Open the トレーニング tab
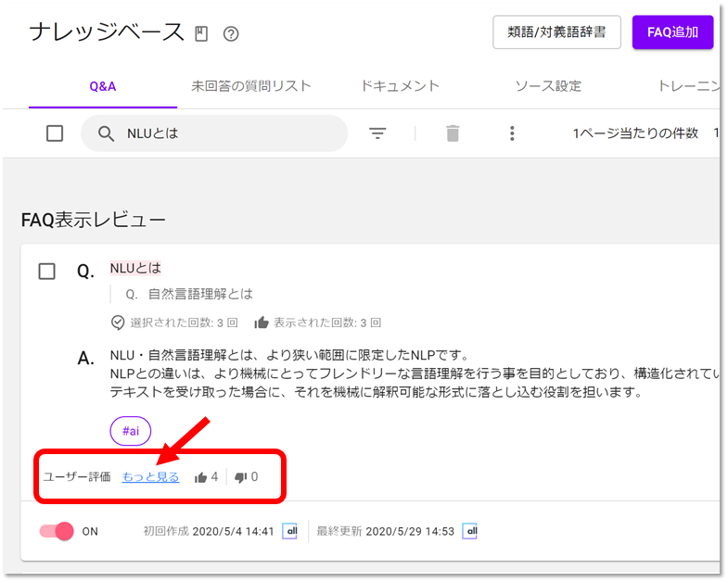 [x=689, y=86]
